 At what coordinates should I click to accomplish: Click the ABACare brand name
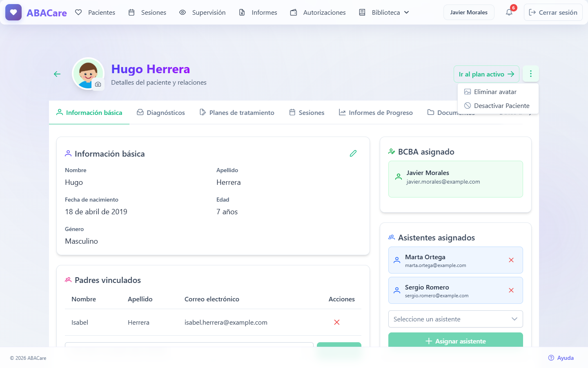47,13
